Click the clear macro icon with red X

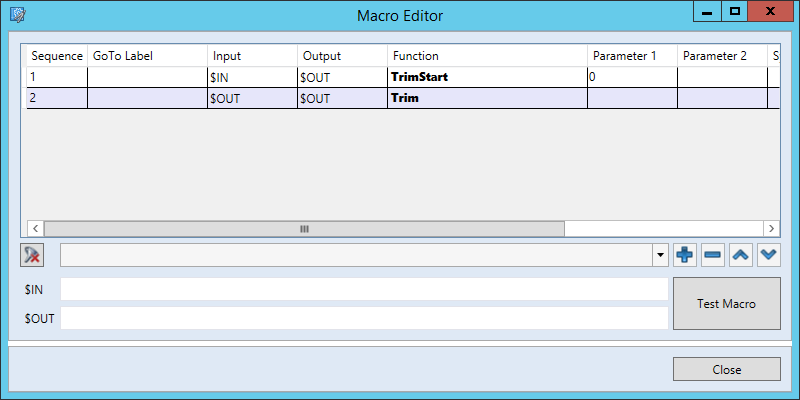click(x=32, y=255)
